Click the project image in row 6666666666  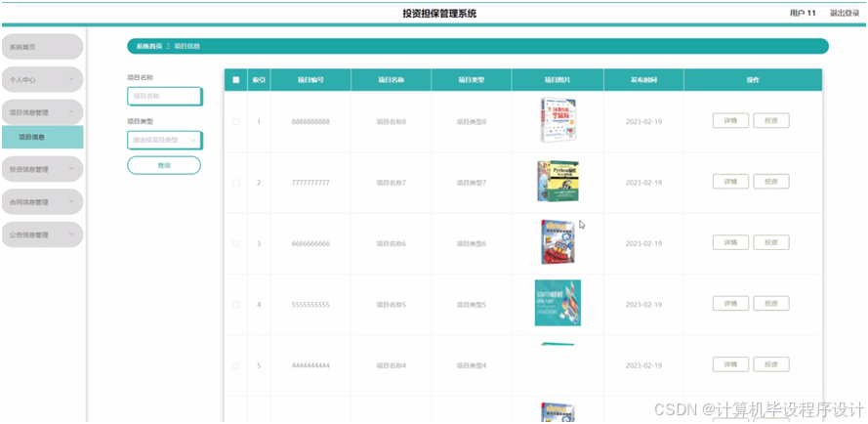(x=558, y=242)
